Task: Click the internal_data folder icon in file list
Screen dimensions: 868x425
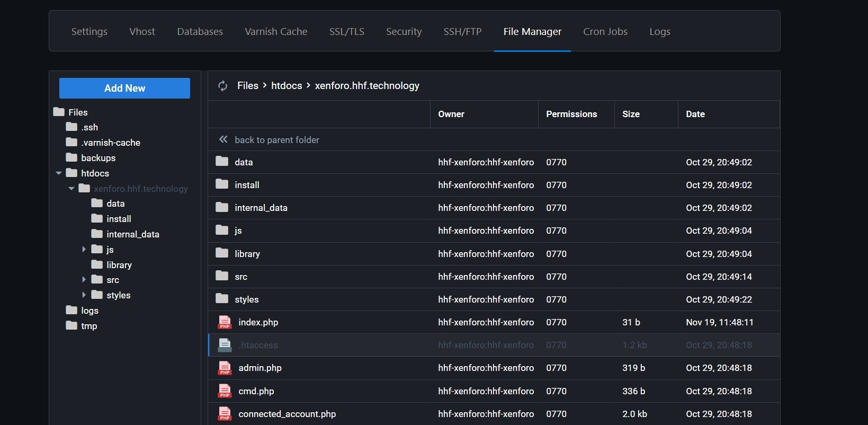Action: (222, 207)
